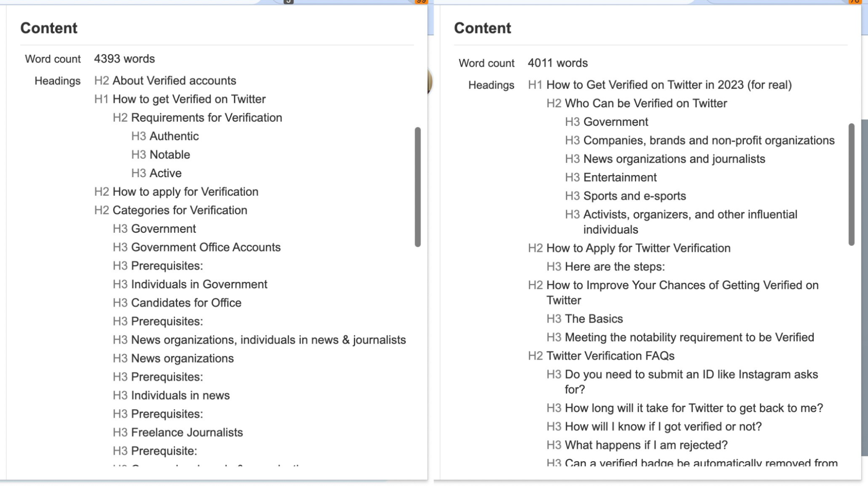Click 'Do you need to submit an ID' question

point(691,382)
